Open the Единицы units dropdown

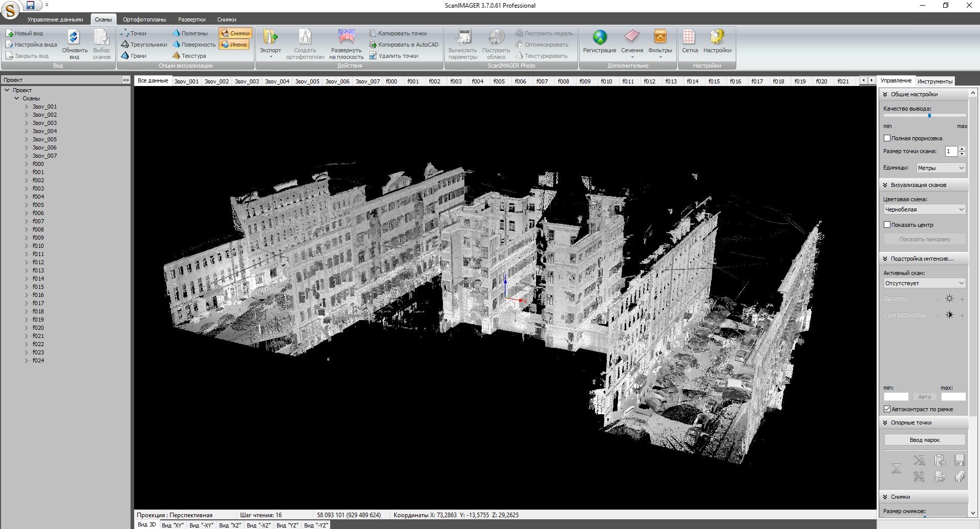tap(941, 168)
